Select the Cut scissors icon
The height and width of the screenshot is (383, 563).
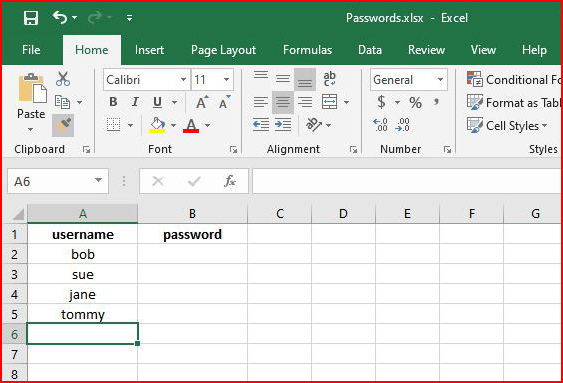pos(63,79)
